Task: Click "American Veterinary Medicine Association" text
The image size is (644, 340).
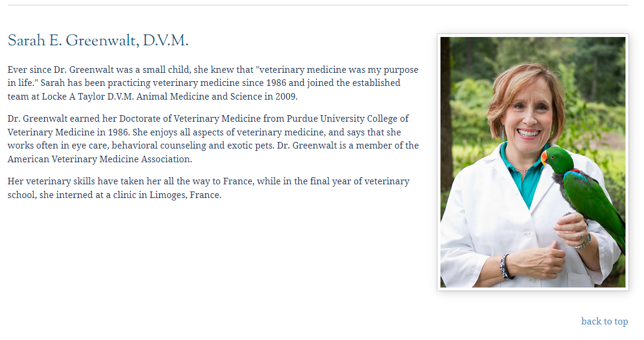Action: 99,159
